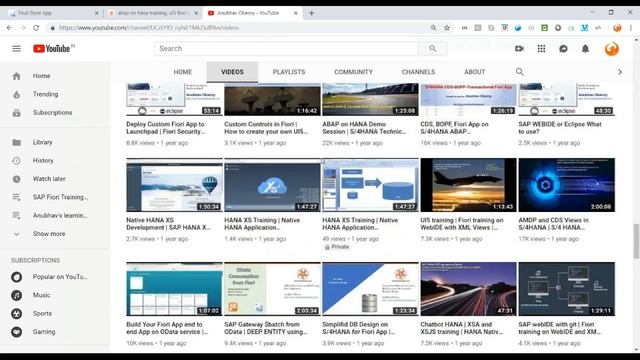Switch to abap on hana training browser tab
640x360 pixels.
[152, 13]
